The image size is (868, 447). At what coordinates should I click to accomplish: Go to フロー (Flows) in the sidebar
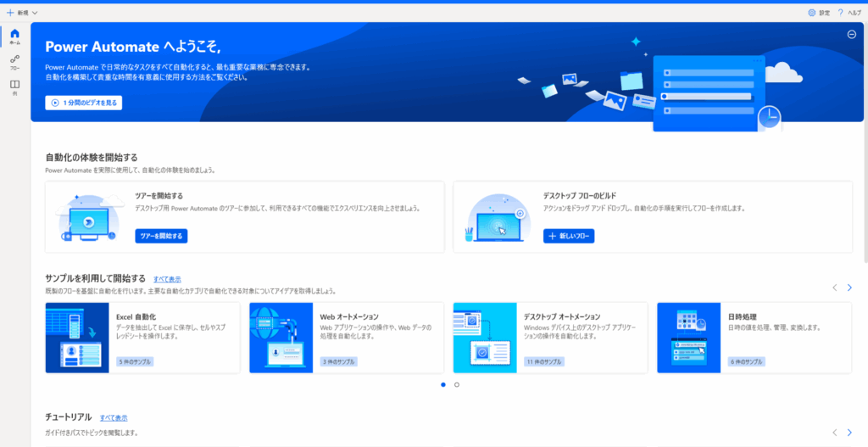click(x=14, y=61)
